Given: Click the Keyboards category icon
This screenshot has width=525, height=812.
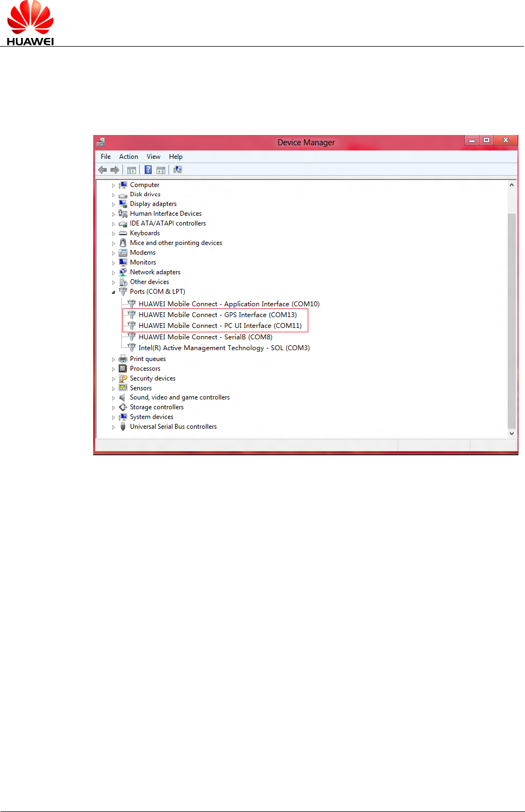Looking at the screenshot, I should pyautogui.click(x=123, y=233).
